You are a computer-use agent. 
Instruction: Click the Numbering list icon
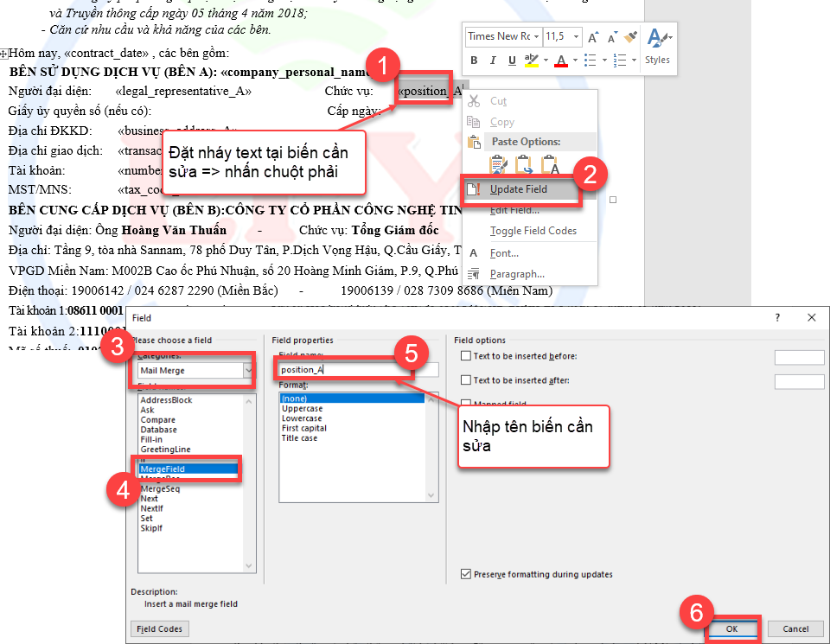(x=617, y=61)
